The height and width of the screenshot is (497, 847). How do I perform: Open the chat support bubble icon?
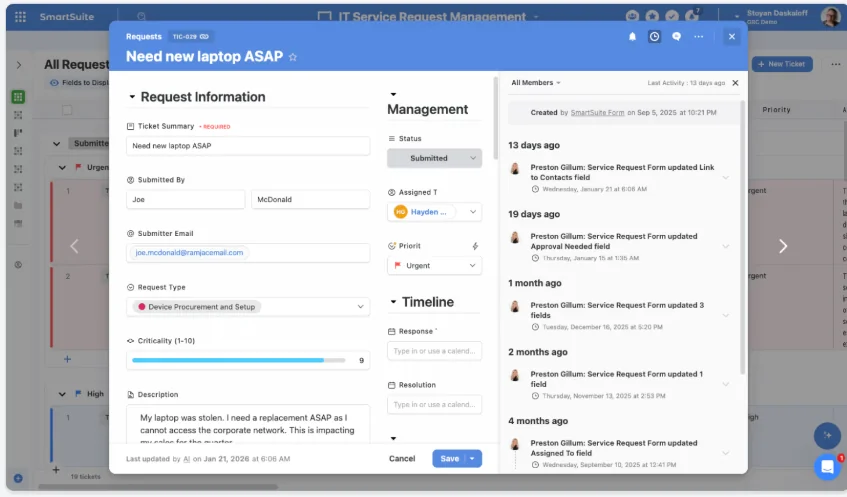point(827,467)
